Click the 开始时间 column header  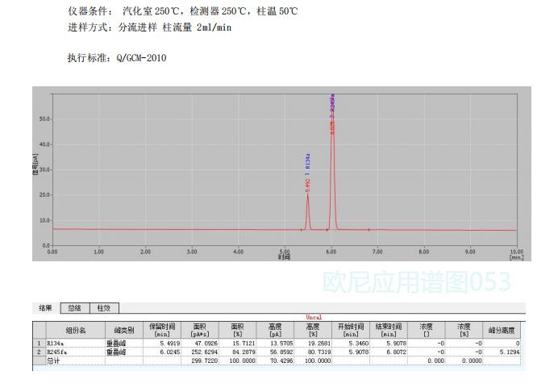[352, 330]
